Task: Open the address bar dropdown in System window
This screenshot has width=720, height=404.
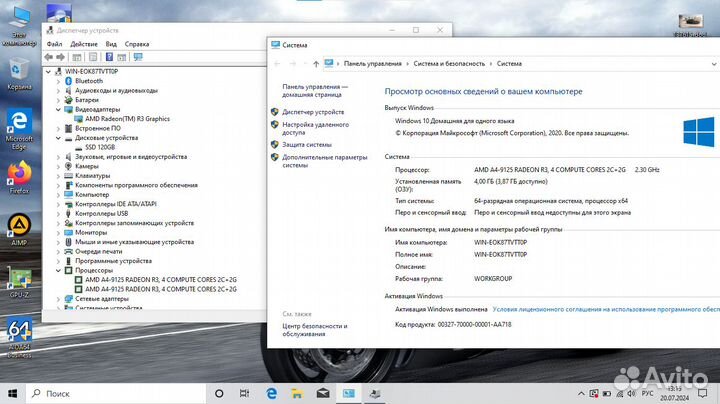Action: pyautogui.click(x=714, y=64)
